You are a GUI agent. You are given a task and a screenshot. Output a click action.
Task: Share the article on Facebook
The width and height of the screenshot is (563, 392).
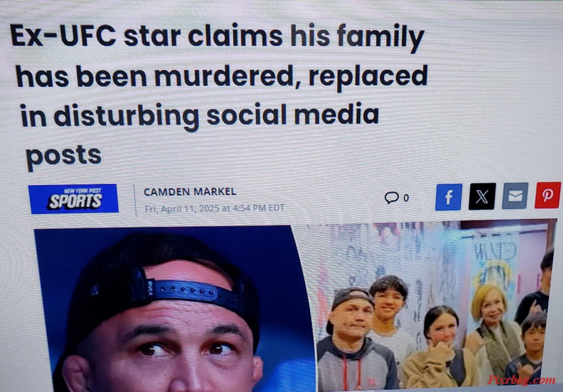(449, 196)
